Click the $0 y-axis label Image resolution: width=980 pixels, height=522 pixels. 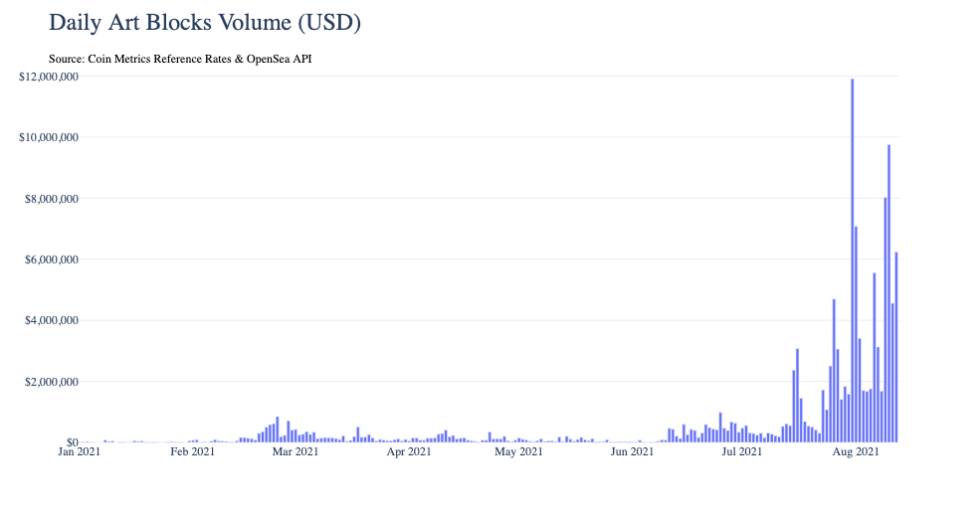[x=73, y=442]
